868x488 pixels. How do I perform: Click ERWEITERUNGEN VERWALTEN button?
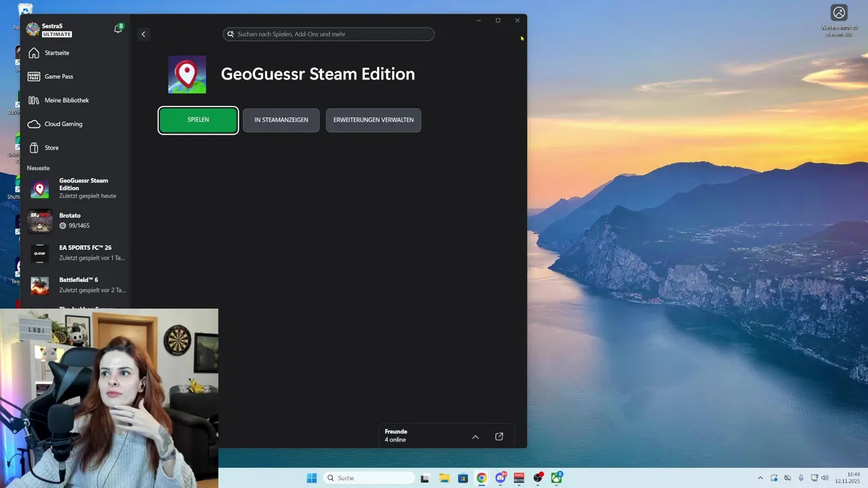[374, 120]
